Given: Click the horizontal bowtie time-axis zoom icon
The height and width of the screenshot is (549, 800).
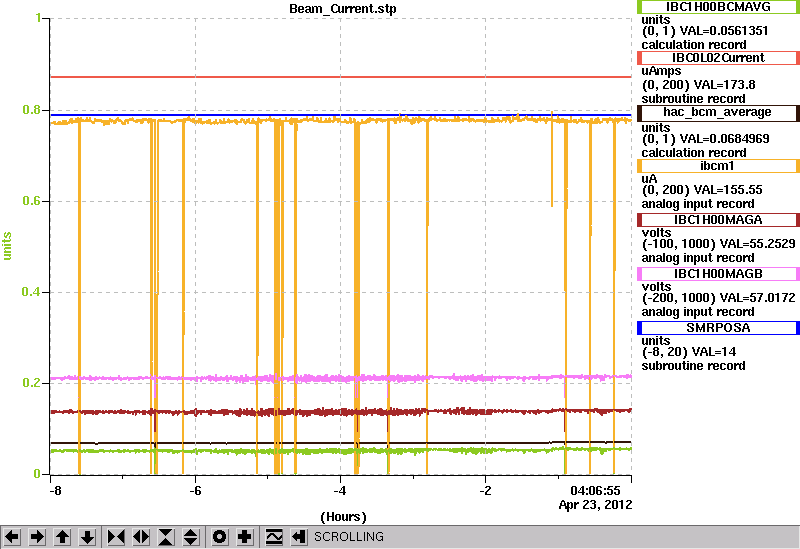Looking at the screenshot, I should pyautogui.click(x=116, y=537).
